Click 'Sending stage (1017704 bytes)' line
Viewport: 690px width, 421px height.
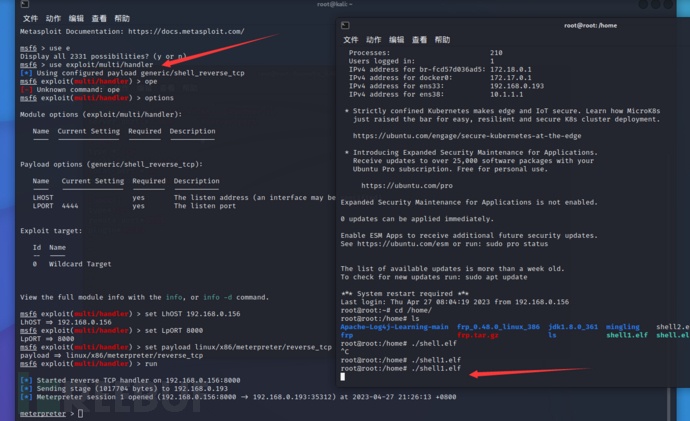point(124,388)
